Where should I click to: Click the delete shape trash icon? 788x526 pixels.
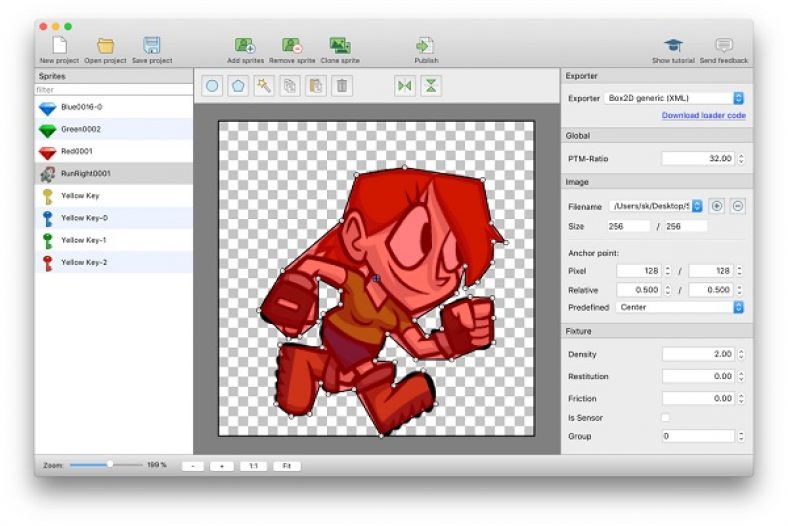coord(342,86)
